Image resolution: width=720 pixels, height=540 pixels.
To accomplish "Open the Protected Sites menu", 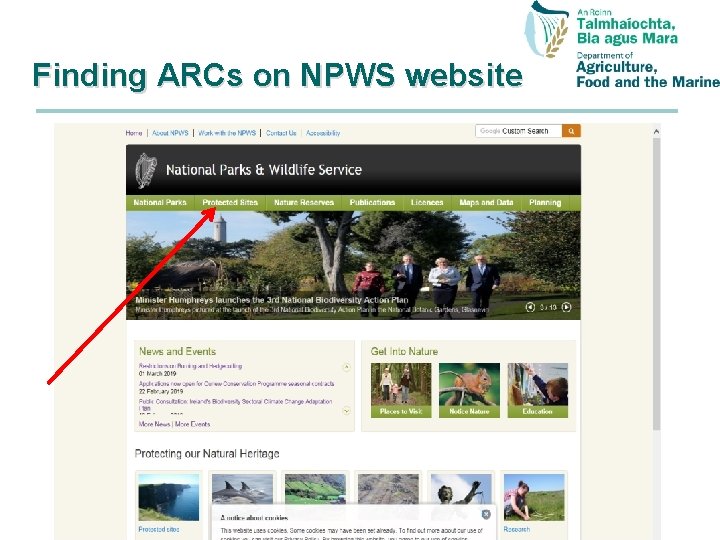I will (230, 202).
